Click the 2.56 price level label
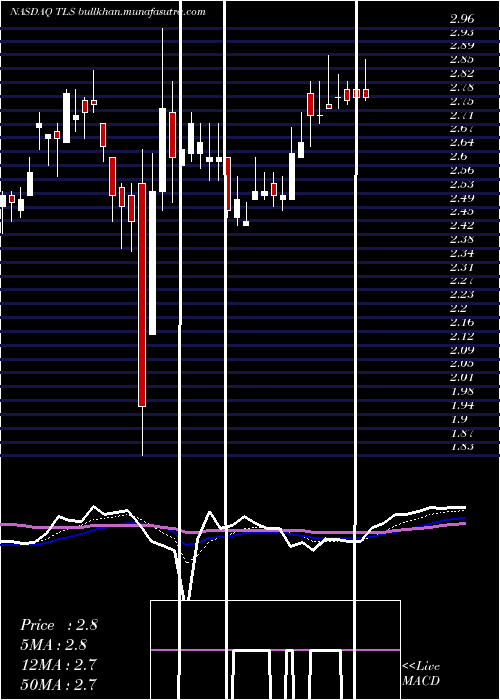Image resolution: width=500 pixels, height=700 pixels. point(462,171)
